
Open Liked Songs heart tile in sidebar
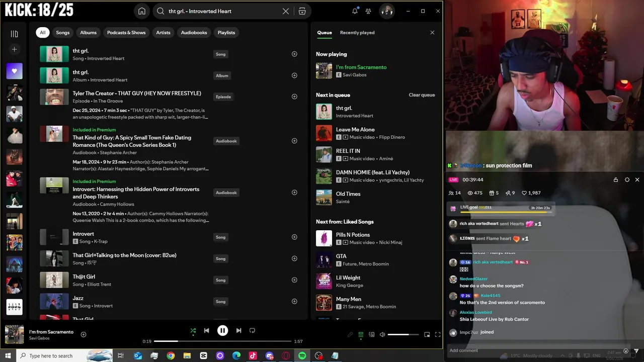pyautogui.click(x=14, y=71)
